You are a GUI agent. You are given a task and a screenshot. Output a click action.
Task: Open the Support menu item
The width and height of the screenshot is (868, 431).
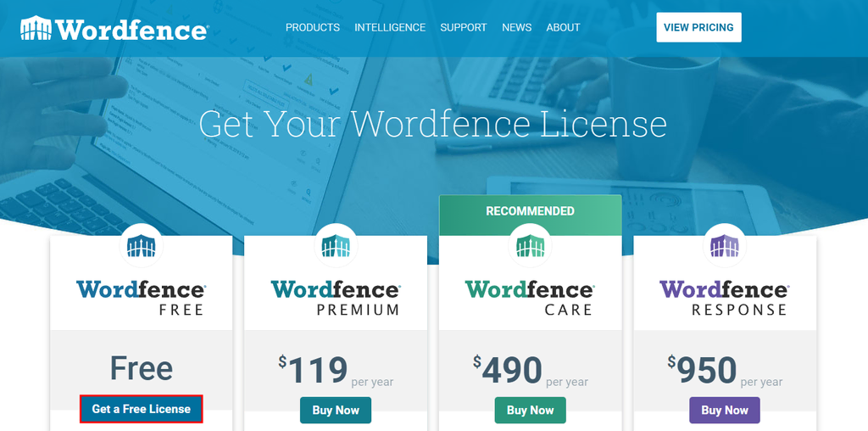(x=464, y=27)
